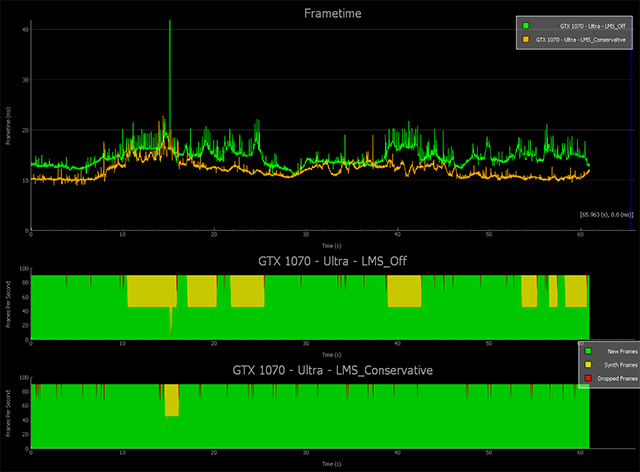Click the 'GTX 1070 - Ultra - LMS_Off' chart title

pyautogui.click(x=332, y=261)
